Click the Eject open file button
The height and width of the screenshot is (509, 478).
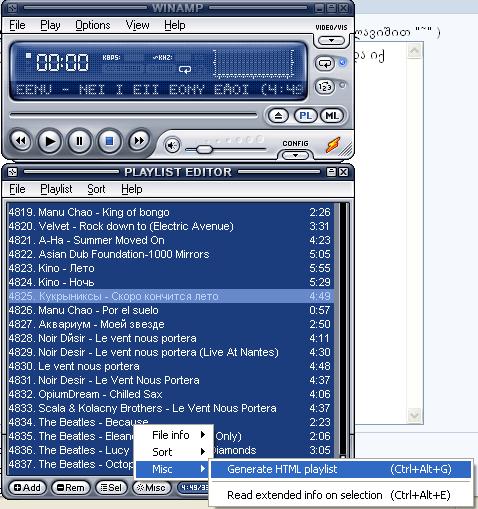click(x=278, y=116)
